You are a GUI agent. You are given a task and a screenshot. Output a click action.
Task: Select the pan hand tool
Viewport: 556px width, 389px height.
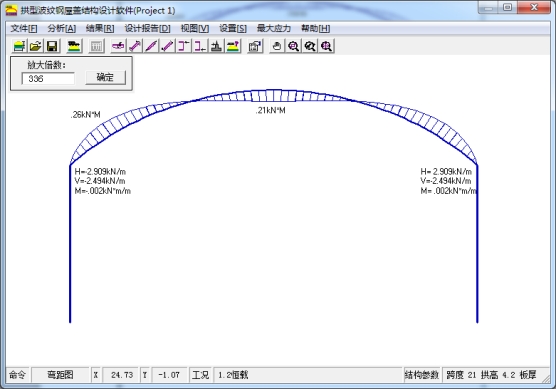click(x=277, y=46)
